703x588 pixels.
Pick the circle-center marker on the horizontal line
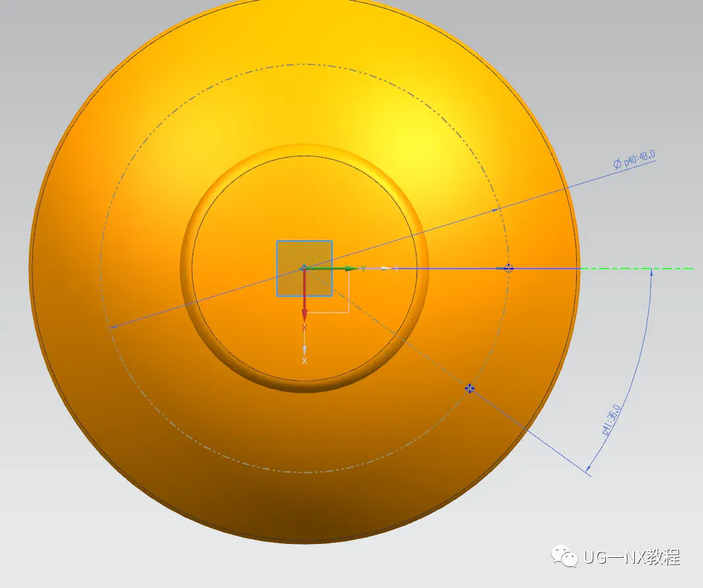pos(509,269)
